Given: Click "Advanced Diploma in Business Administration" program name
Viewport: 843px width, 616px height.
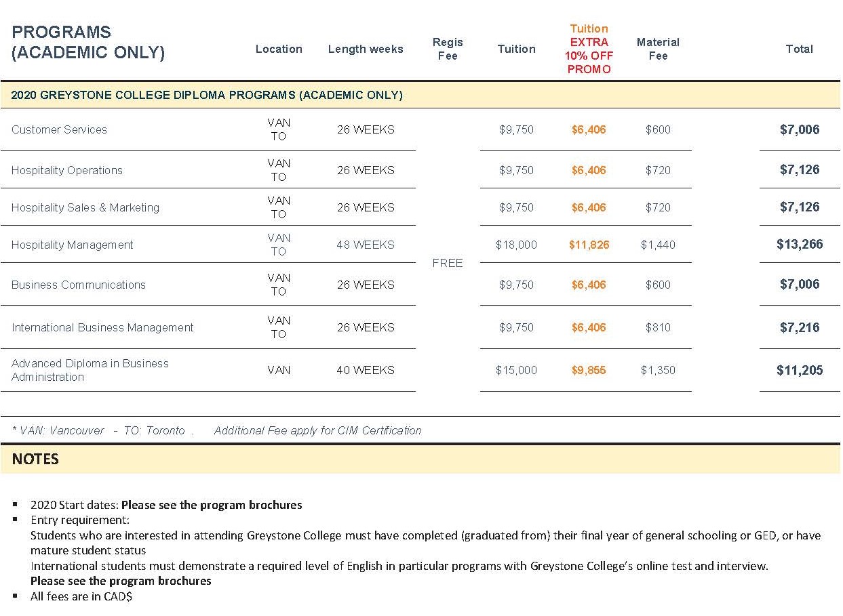Looking at the screenshot, I should pyautogui.click(x=90, y=370).
